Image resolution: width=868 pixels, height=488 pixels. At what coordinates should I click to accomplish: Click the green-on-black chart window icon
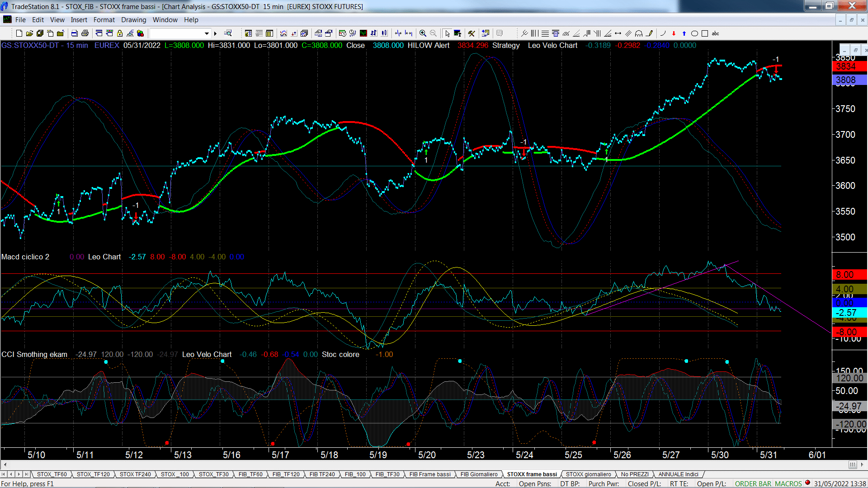click(363, 33)
